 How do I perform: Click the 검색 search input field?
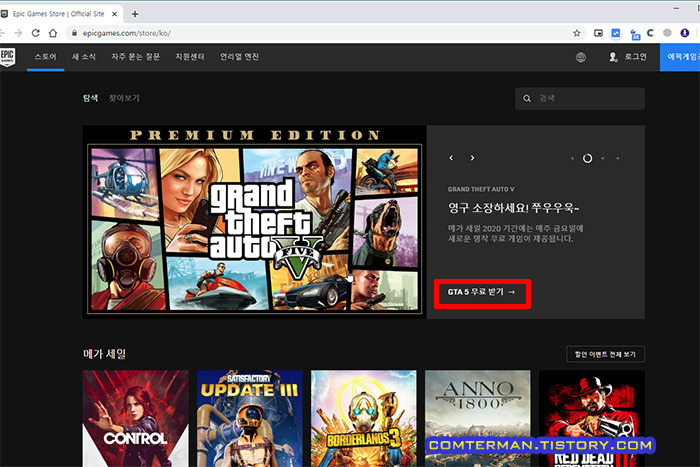click(x=580, y=98)
